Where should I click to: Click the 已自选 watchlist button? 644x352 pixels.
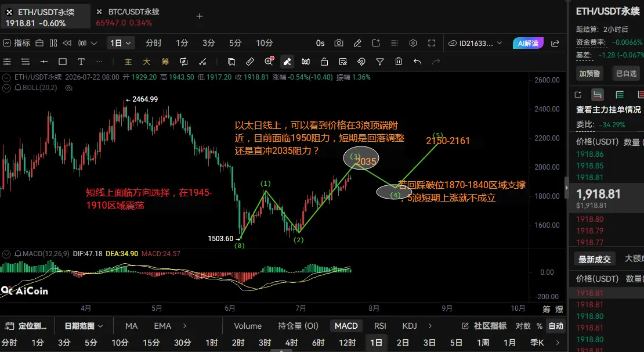tap(627, 74)
